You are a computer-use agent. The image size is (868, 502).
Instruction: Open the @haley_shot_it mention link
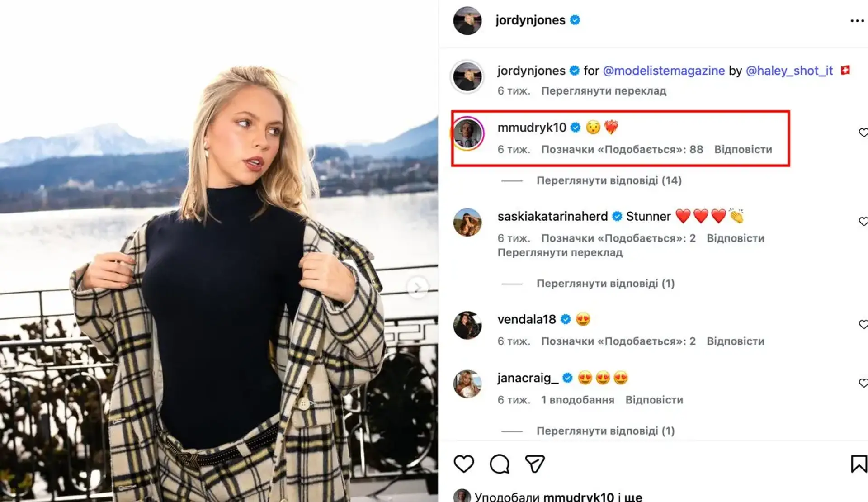coord(789,71)
